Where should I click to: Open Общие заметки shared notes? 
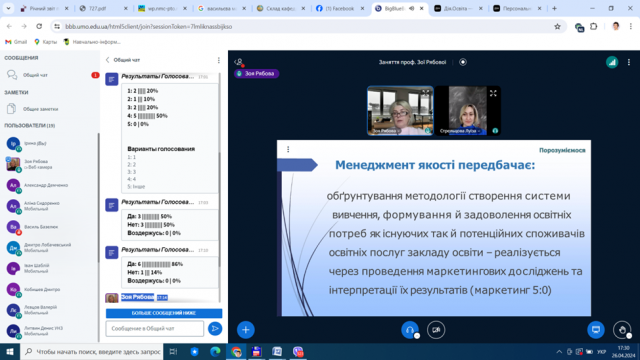(x=51, y=109)
